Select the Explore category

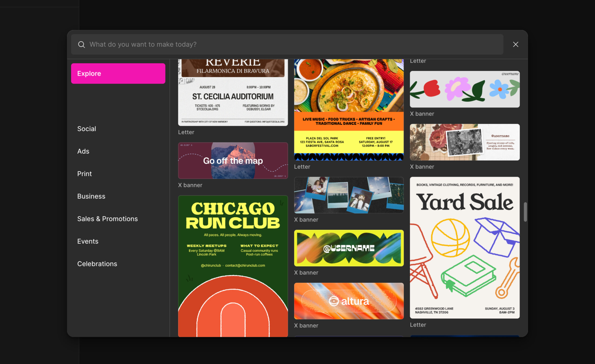point(118,74)
